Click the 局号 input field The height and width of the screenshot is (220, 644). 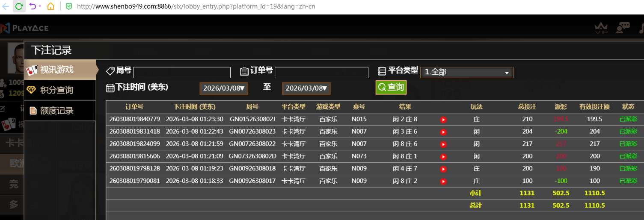point(182,73)
